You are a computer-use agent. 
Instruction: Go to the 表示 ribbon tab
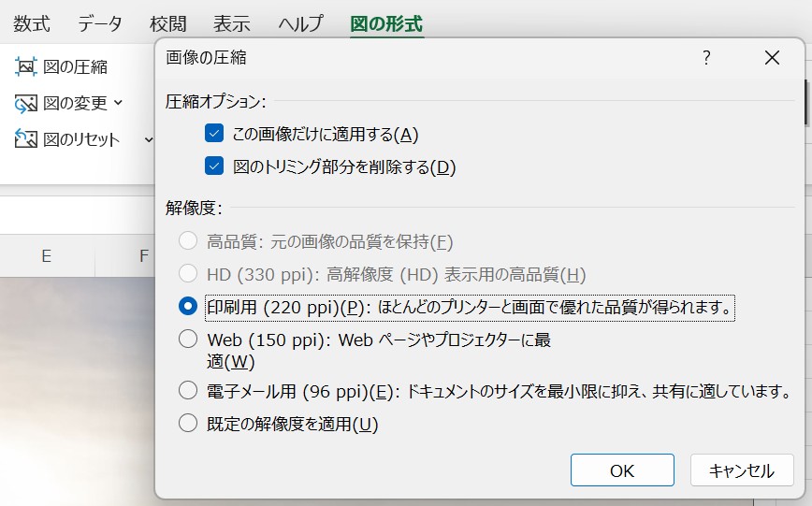pyautogui.click(x=231, y=22)
